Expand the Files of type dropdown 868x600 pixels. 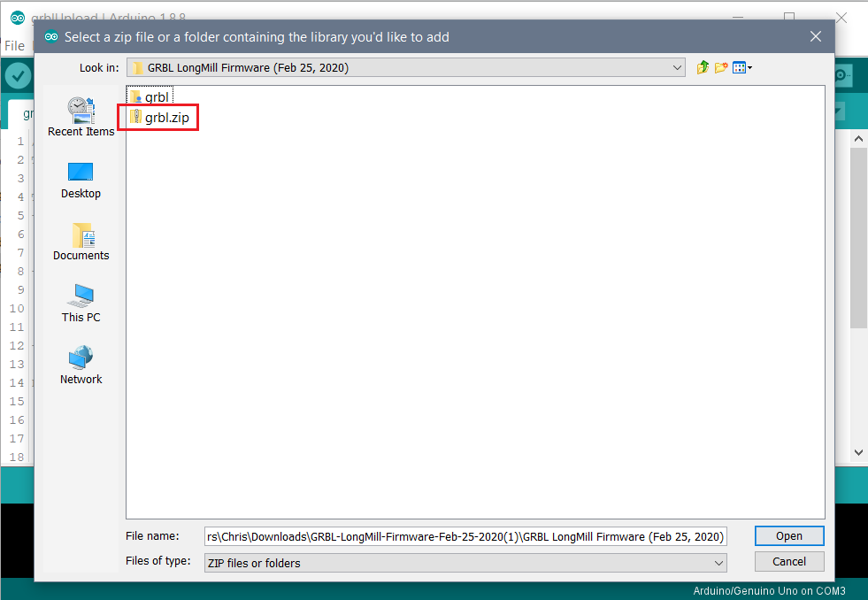(x=718, y=563)
